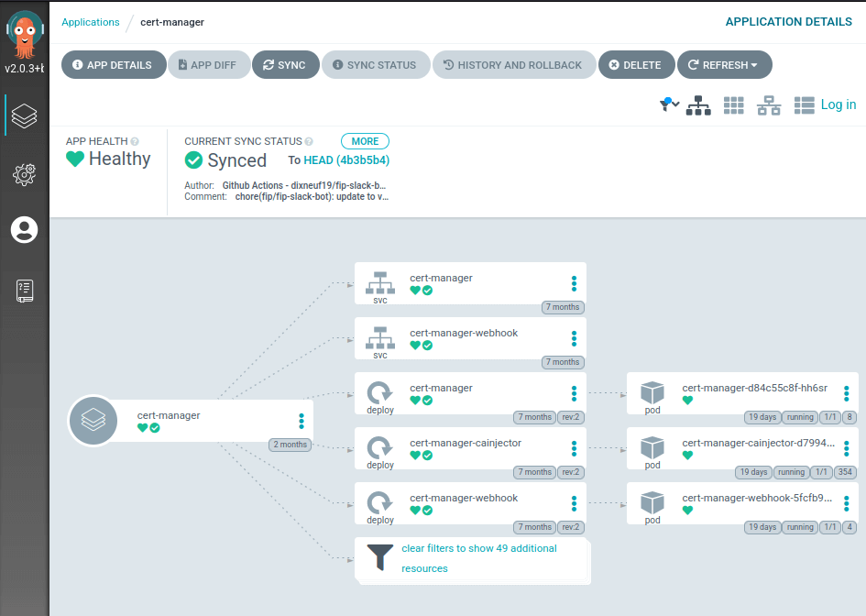
Task: Open menu for cert-manager application node
Action: [x=301, y=421]
